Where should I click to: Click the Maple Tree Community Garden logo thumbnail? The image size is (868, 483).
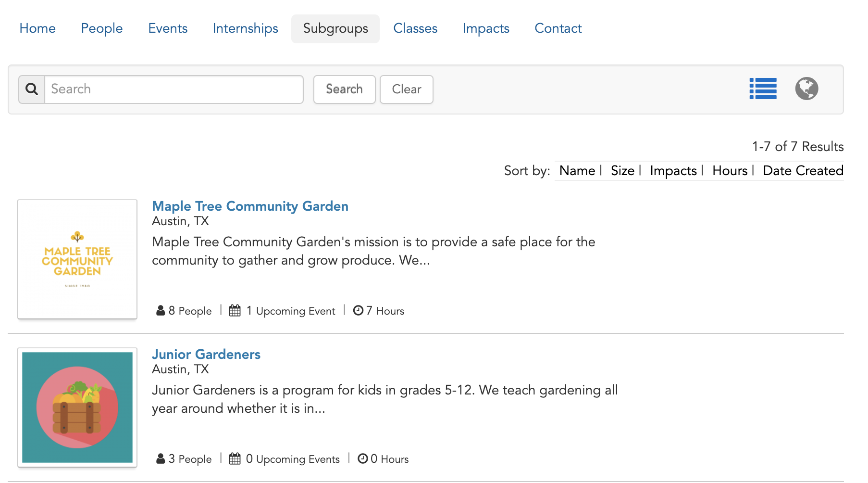77,259
